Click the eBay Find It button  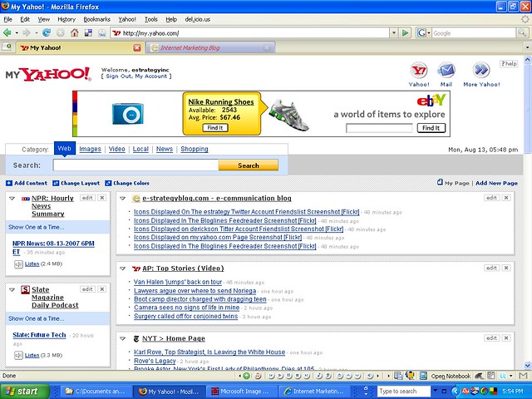click(431, 128)
